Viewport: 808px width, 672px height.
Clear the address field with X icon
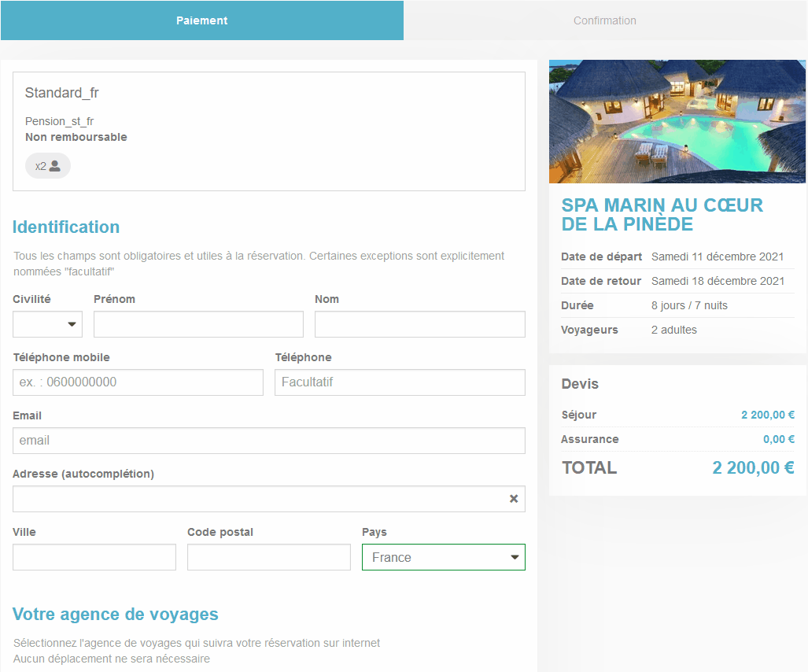(514, 499)
